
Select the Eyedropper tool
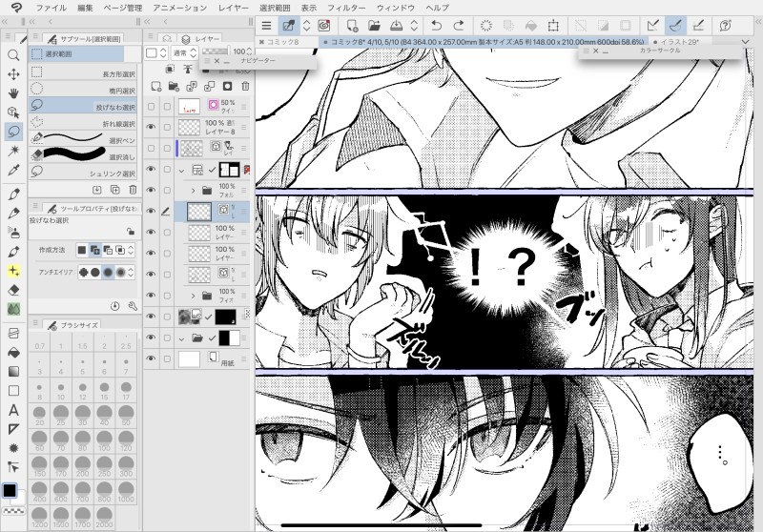[13, 170]
